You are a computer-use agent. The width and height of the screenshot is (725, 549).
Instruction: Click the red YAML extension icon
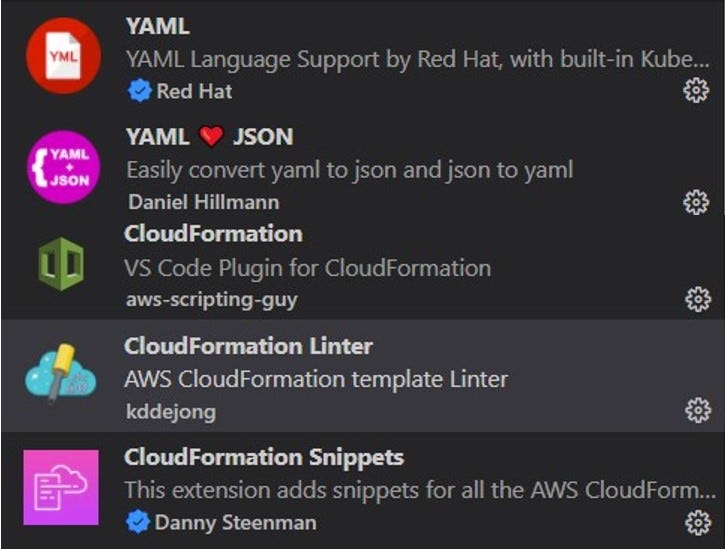(63, 56)
